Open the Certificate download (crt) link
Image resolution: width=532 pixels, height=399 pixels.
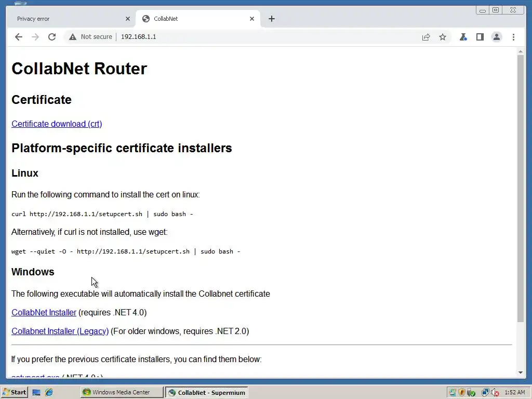57,124
